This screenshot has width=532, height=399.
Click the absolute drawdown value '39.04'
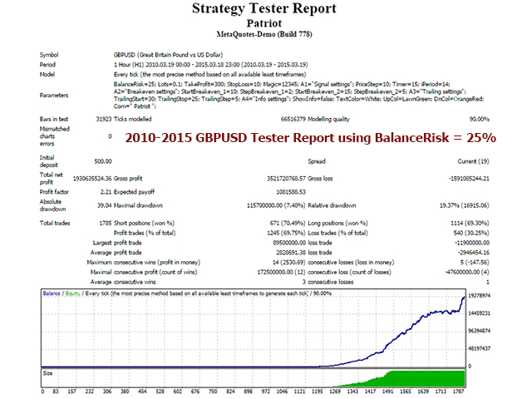[105, 205]
